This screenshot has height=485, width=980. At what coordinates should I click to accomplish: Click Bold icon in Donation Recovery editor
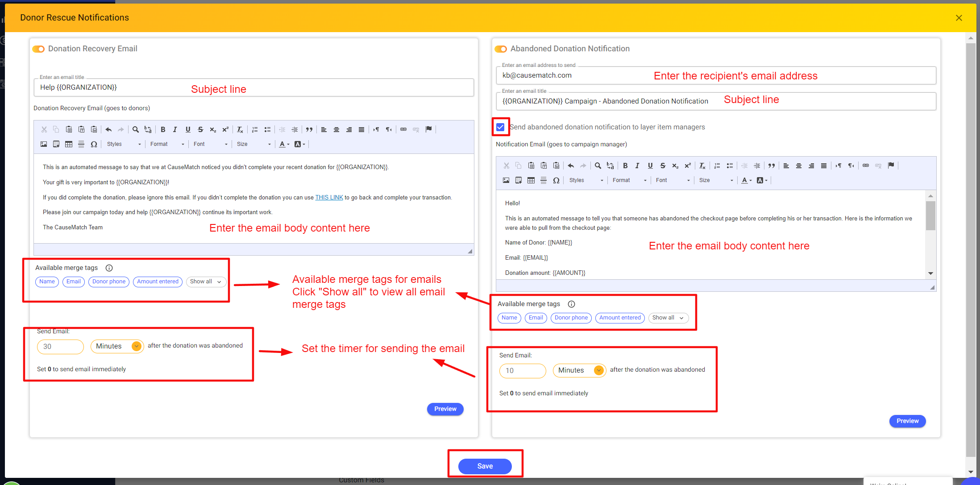point(163,129)
